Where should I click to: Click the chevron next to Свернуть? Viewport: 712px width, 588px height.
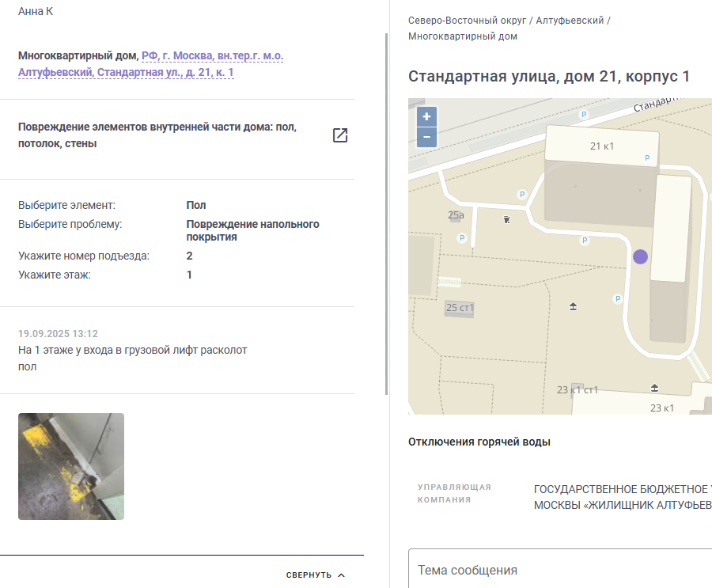tap(342, 575)
